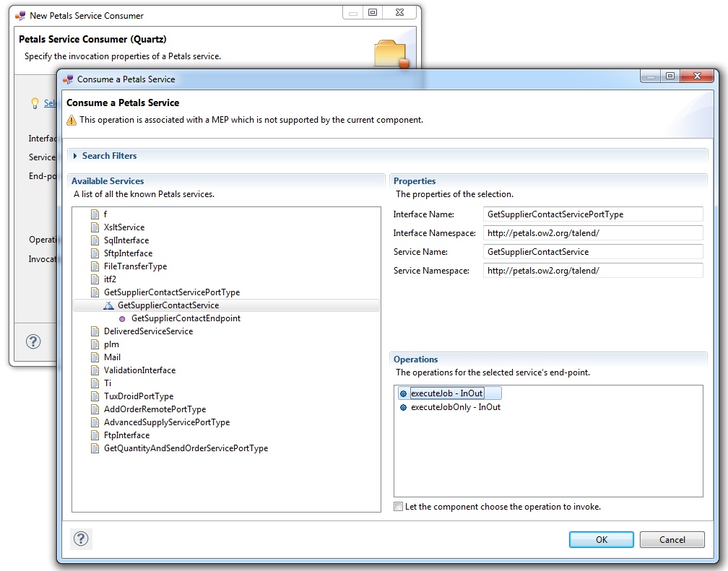Select SftpInterface in the services tree
The width and height of the screenshot is (728, 571).
pos(128,253)
